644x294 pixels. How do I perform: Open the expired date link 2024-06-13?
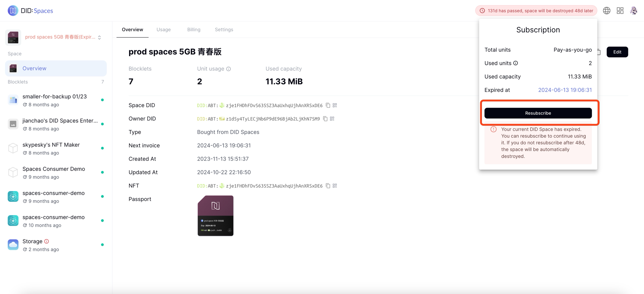click(565, 90)
